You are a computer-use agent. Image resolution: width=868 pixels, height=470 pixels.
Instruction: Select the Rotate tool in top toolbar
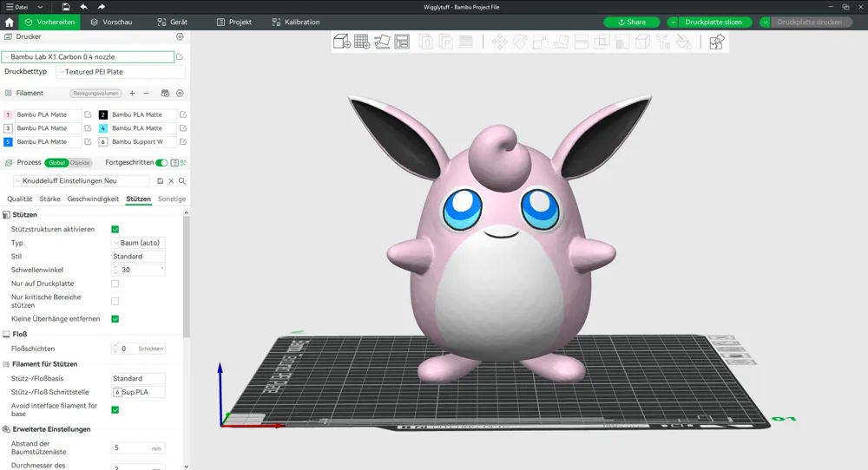tap(520, 42)
